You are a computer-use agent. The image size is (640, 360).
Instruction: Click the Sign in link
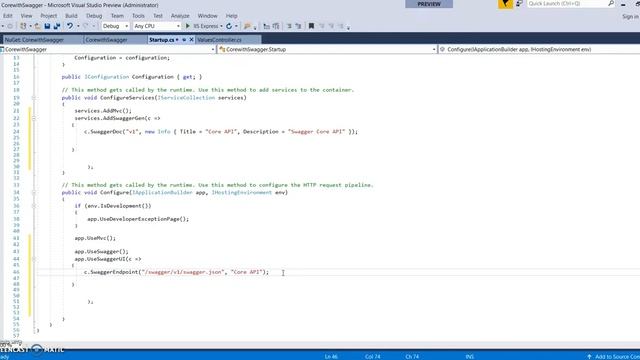coord(630,17)
